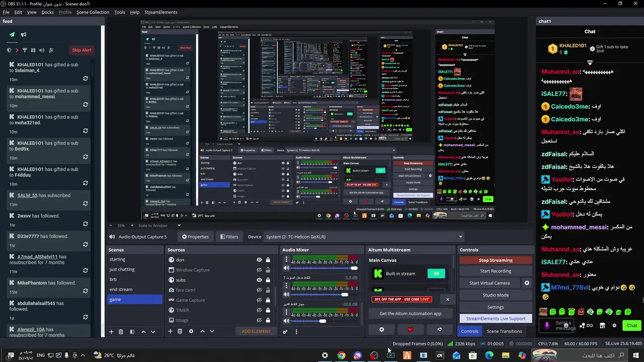Open the Docks menu
This screenshot has height=362, width=644.
pyautogui.click(x=47, y=12)
